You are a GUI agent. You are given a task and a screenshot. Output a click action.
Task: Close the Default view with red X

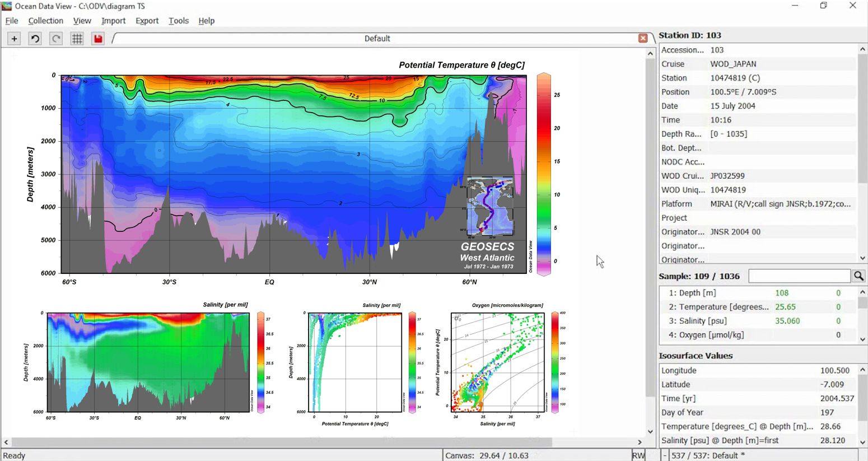click(x=643, y=38)
